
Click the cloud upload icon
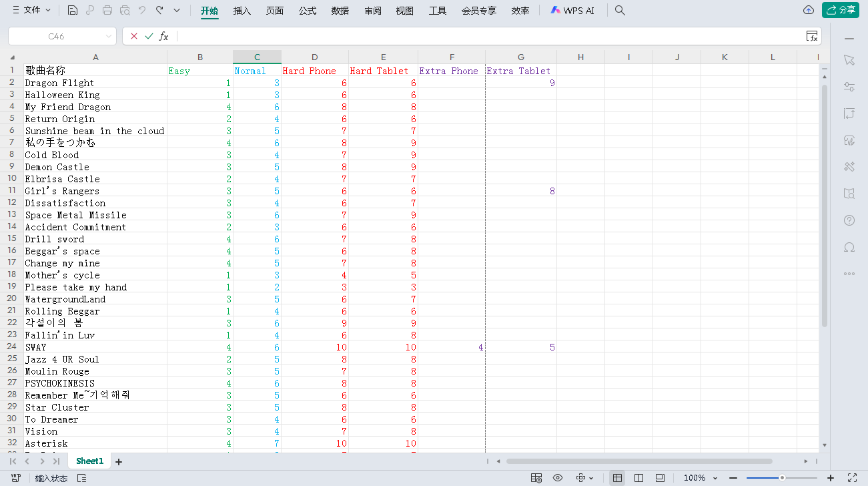click(x=809, y=10)
